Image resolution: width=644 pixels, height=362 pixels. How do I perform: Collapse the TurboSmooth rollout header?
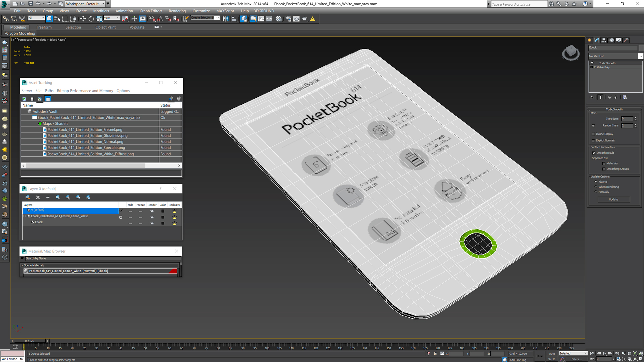[614, 109]
